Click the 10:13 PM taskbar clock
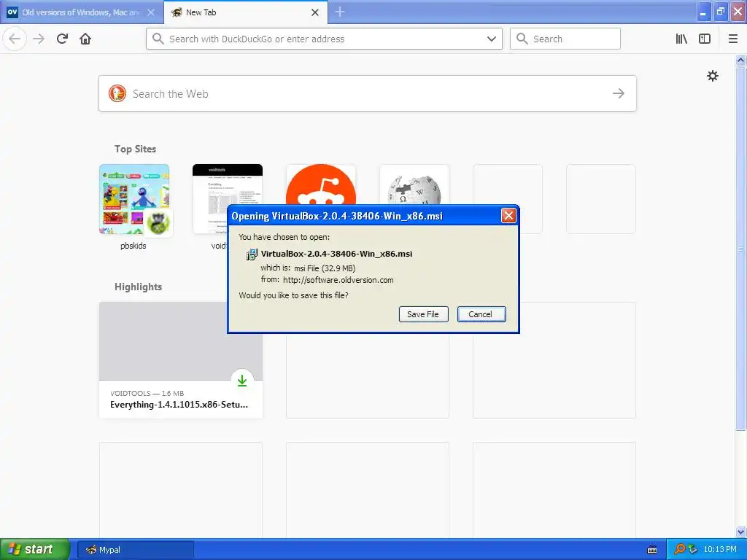Screen dimensions: 747x560 (720, 550)
